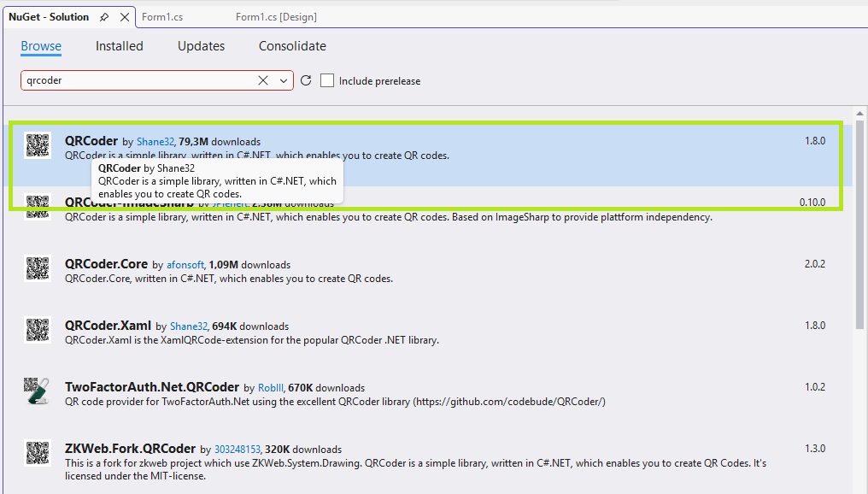Screen dimensions: 868x494
Task: Open the RobIII author link
Action: tap(271, 388)
